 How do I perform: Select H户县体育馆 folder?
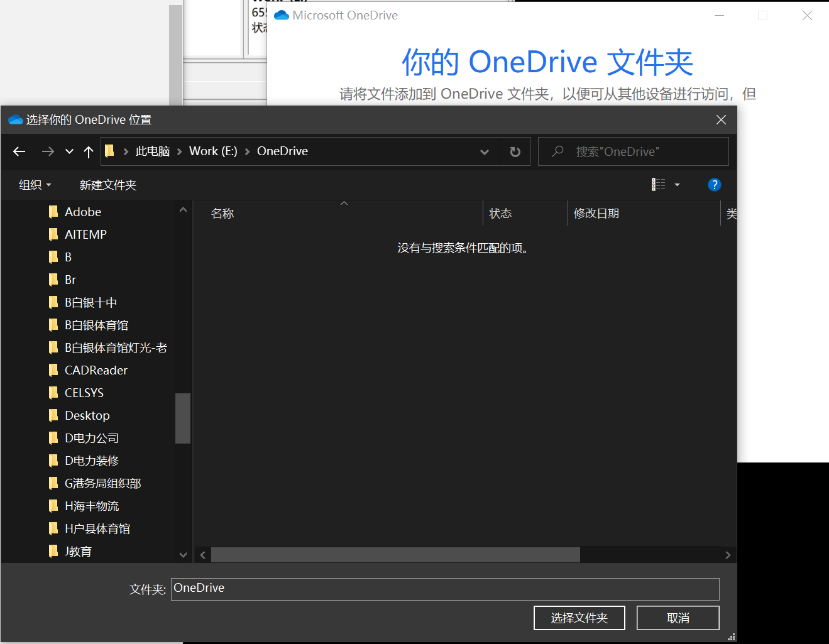(x=97, y=528)
